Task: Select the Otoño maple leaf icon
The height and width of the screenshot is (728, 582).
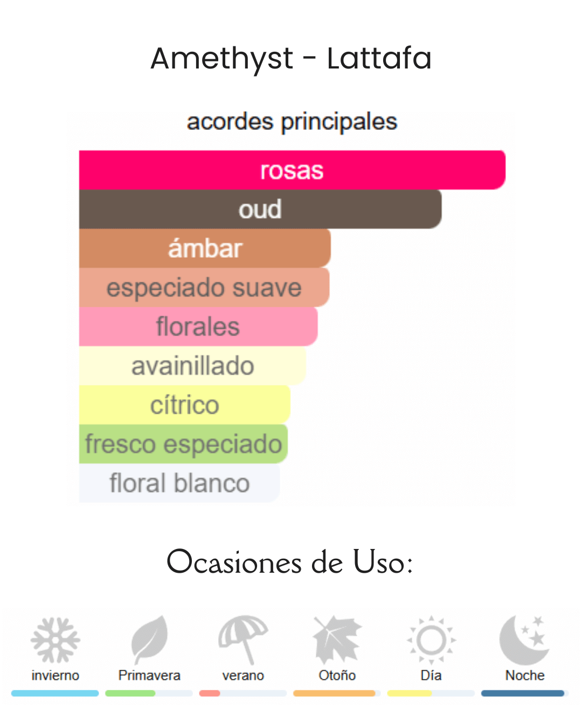Action: pos(337,640)
